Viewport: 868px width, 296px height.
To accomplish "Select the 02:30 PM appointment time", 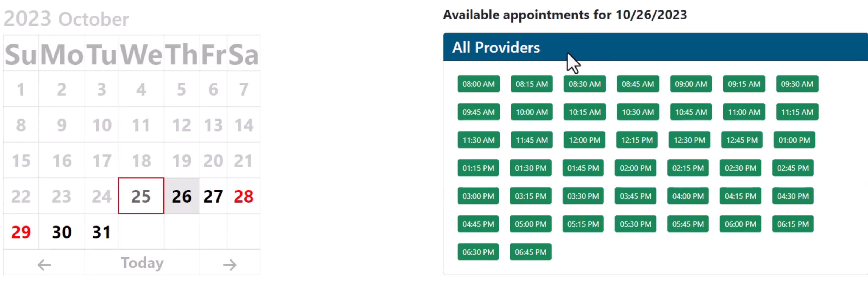I will click(740, 168).
